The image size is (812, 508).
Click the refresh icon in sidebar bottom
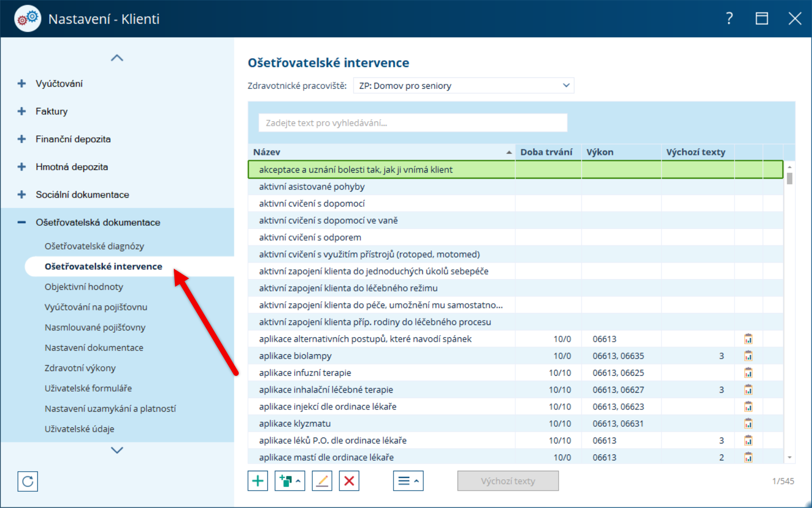pyautogui.click(x=28, y=481)
